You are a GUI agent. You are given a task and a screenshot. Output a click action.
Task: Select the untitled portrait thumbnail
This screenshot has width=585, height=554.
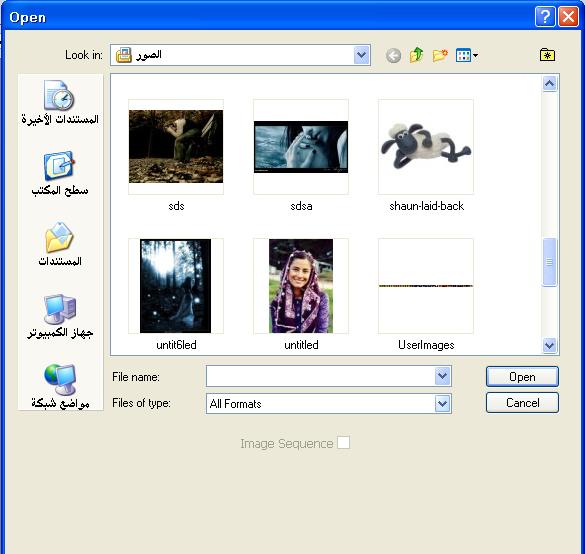(301, 286)
